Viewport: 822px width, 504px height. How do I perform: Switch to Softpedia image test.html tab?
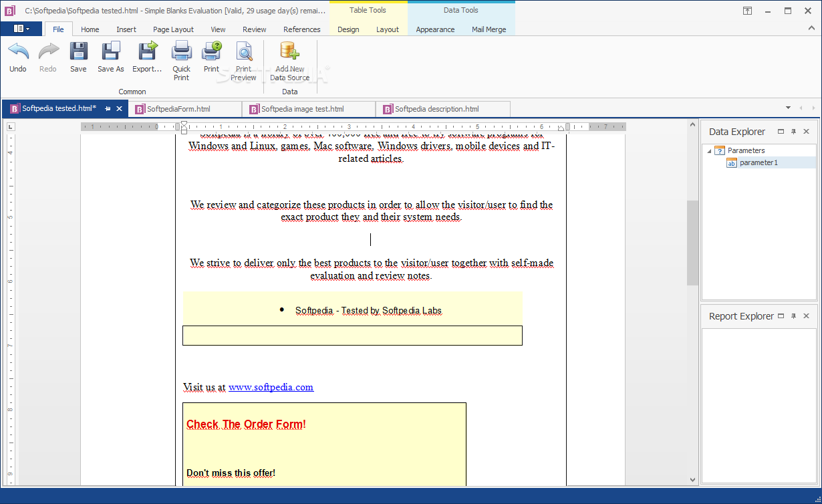309,109
